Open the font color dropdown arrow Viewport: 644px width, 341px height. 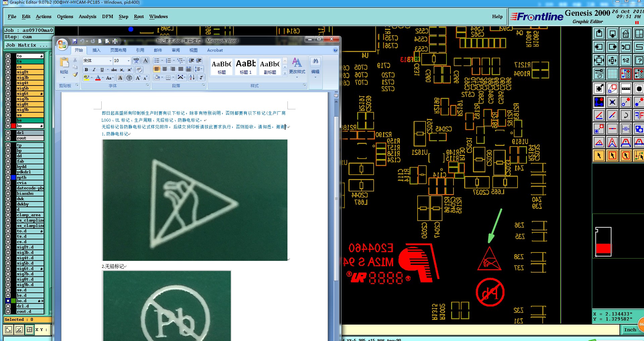click(103, 78)
